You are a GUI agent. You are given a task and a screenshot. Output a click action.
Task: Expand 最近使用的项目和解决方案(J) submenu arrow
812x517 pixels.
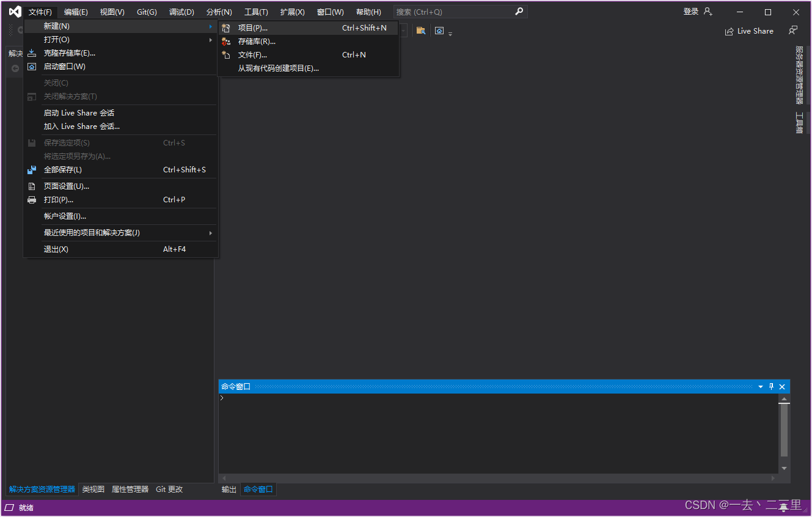(211, 233)
